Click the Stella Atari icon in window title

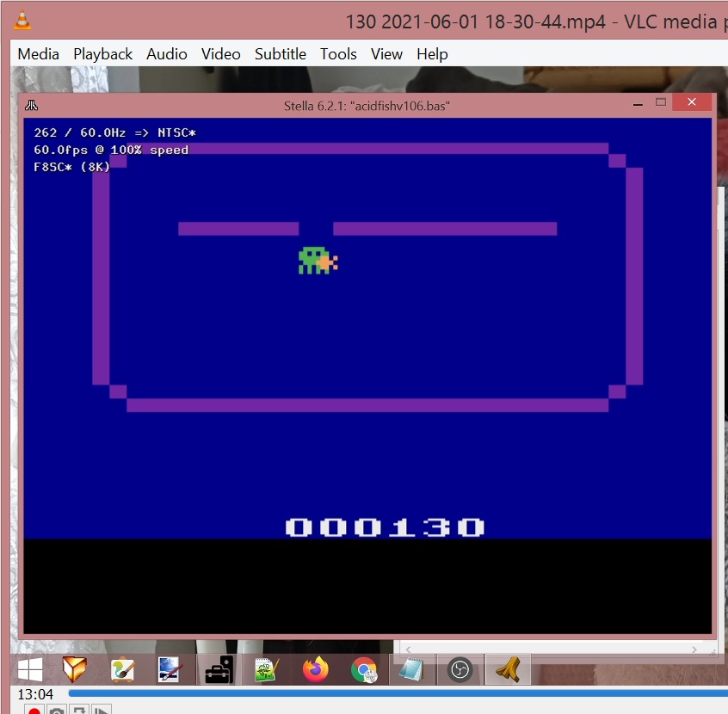coord(32,106)
